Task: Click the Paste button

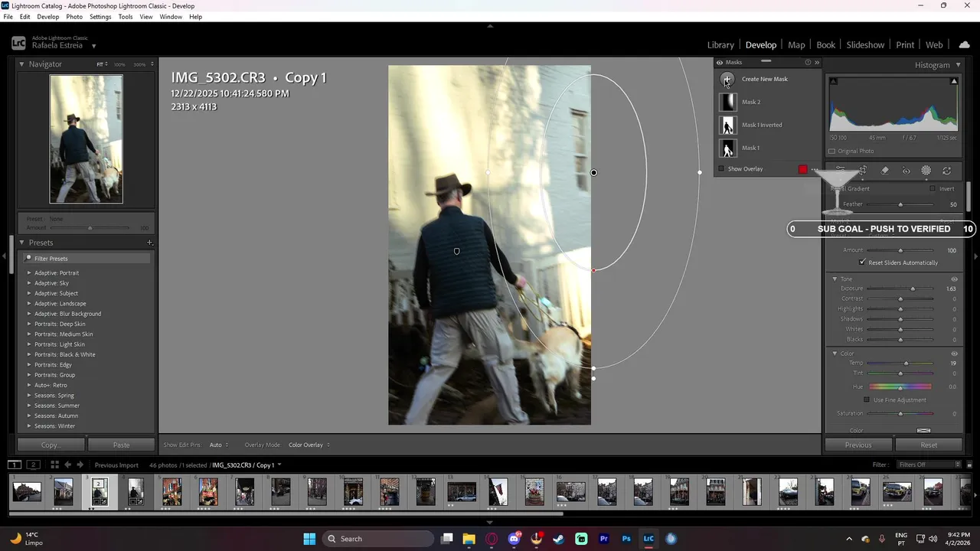Action: coord(121,445)
